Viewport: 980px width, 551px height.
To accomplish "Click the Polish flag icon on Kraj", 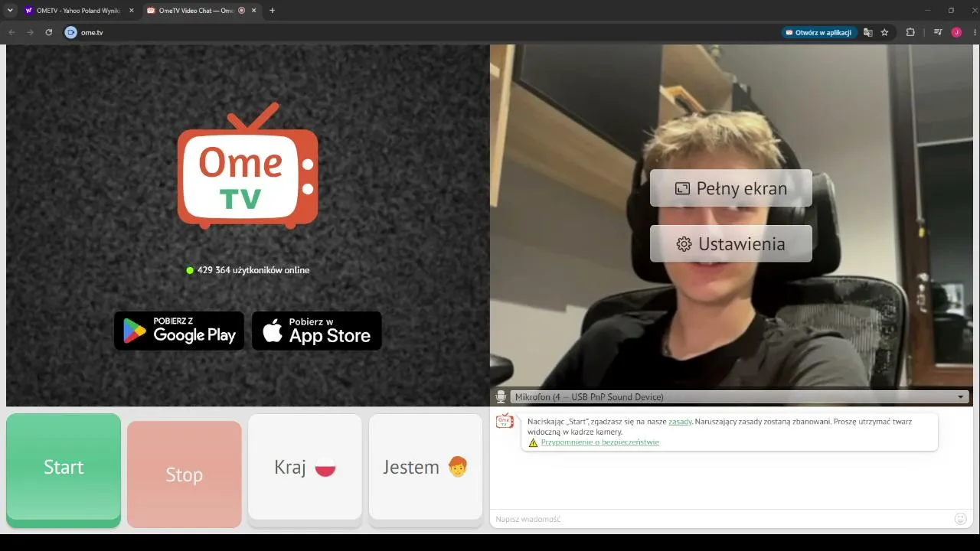I will [325, 468].
